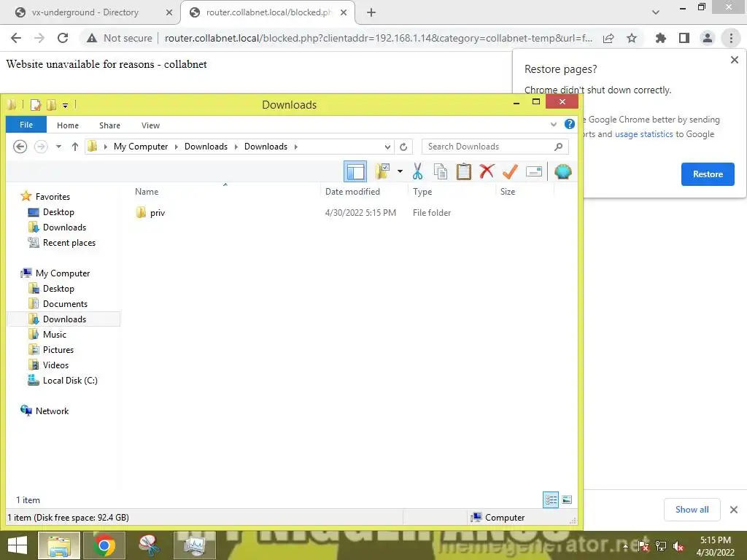The height and width of the screenshot is (560, 747).
Task: Click the Explorer forward arrow
Action: (x=41, y=146)
